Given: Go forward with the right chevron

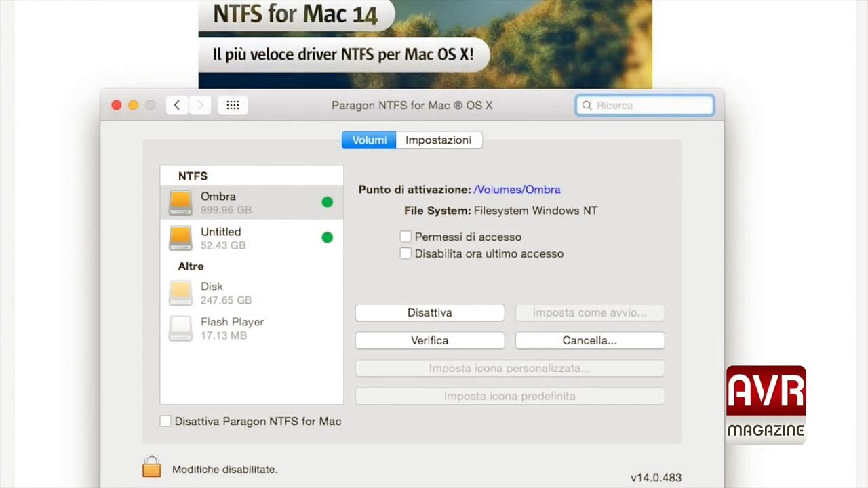Looking at the screenshot, I should click(x=199, y=105).
